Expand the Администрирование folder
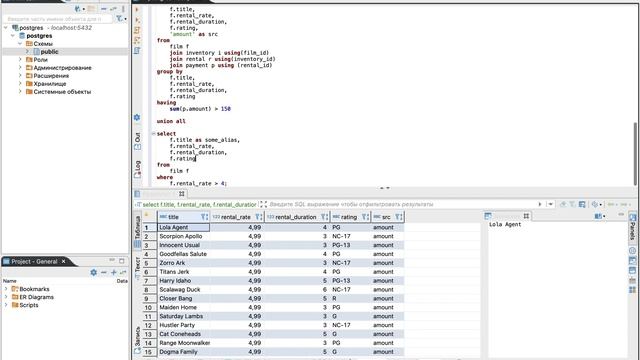Screen dimensions: 640x360 (x=20, y=68)
